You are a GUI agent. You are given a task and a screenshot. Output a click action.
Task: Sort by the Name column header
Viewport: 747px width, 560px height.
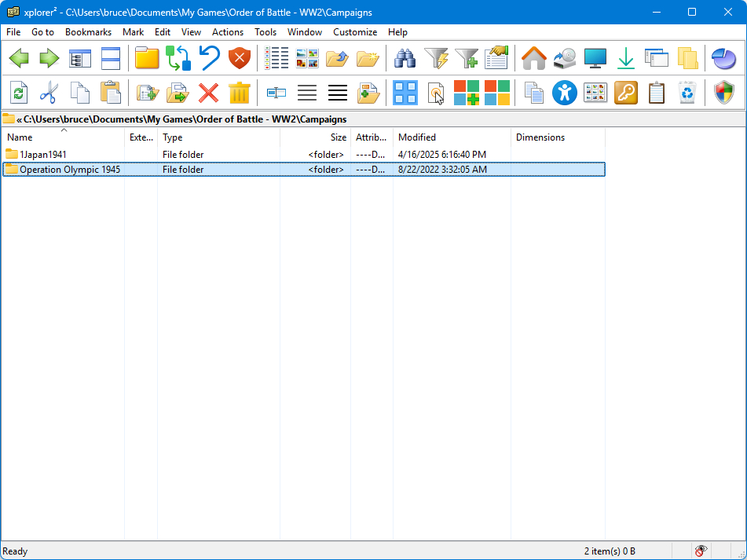(x=63, y=137)
